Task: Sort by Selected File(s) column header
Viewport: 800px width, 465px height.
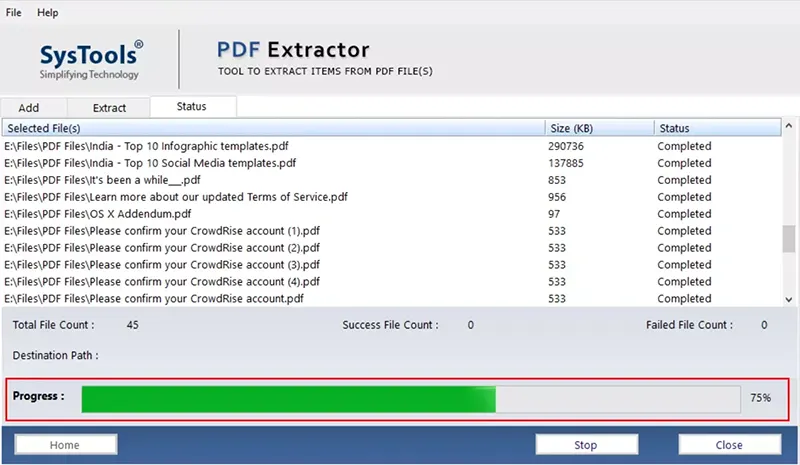Action: tap(273, 128)
